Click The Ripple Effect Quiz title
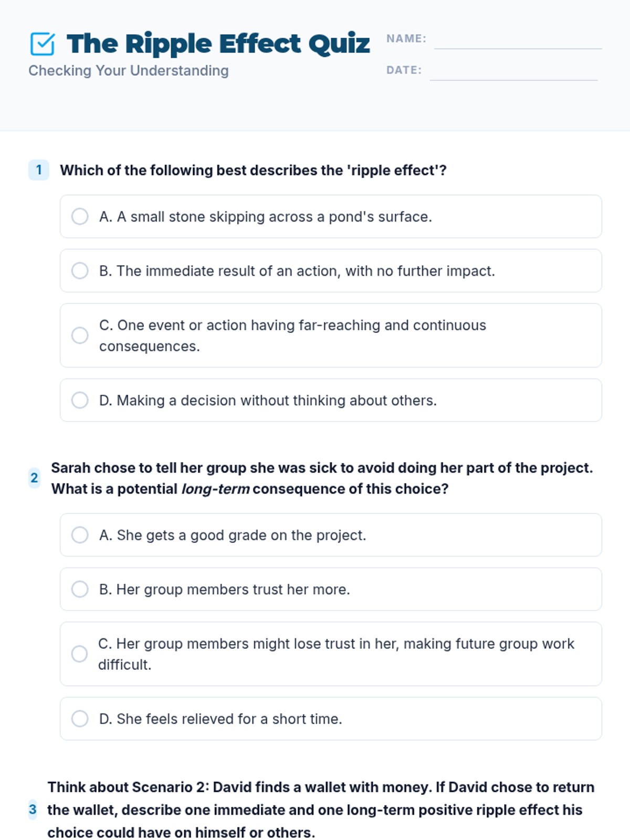The image size is (630, 840). tap(218, 44)
